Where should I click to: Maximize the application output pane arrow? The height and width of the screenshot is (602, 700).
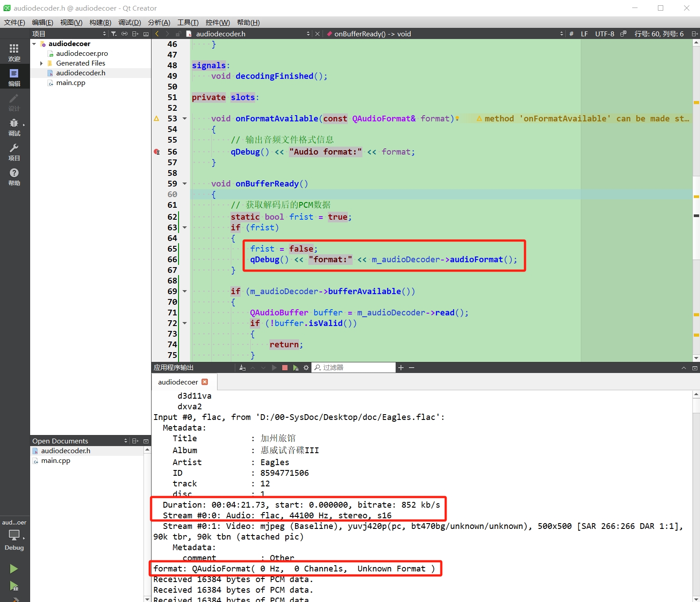click(x=684, y=368)
